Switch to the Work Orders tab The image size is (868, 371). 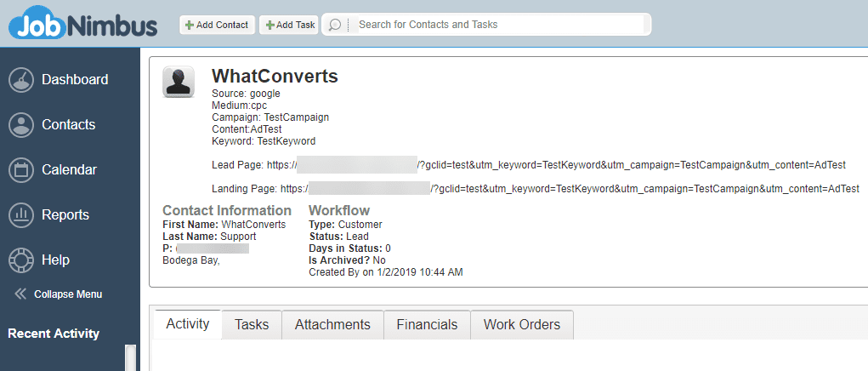[x=521, y=324]
